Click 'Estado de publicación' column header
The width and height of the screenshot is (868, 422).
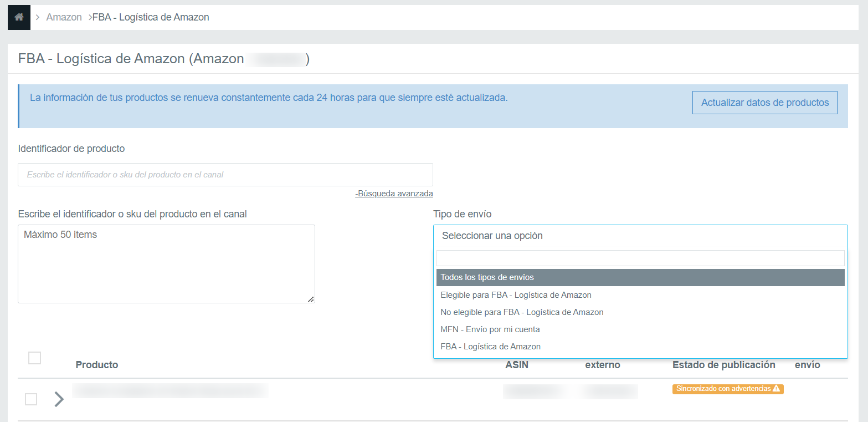pos(724,365)
